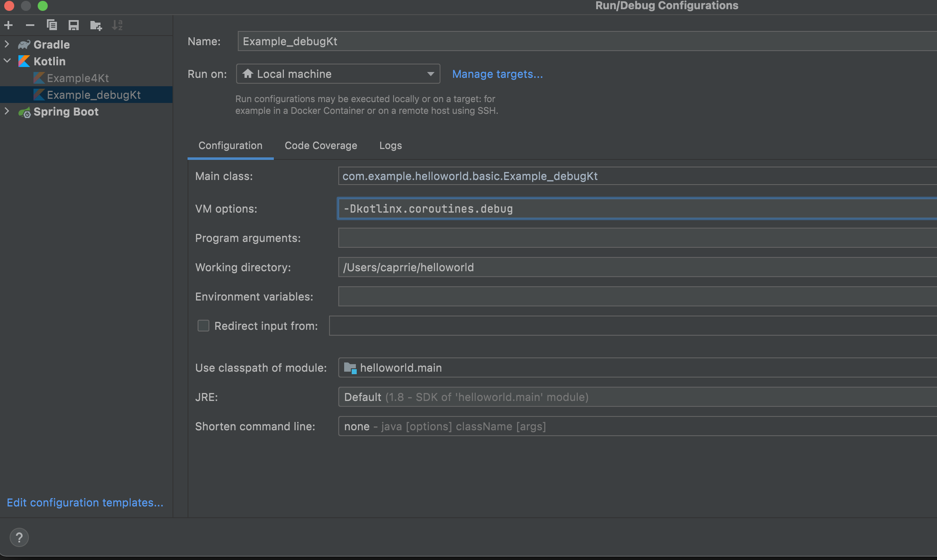Expand the Gradle tree node
This screenshot has width=937, height=560.
(x=7, y=44)
